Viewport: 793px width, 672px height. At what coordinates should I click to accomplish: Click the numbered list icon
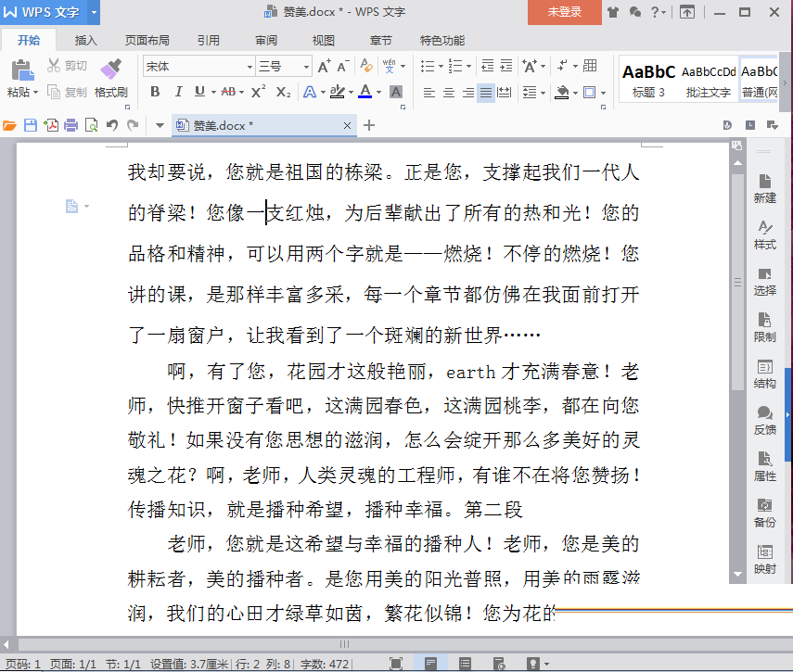pyautogui.click(x=455, y=66)
